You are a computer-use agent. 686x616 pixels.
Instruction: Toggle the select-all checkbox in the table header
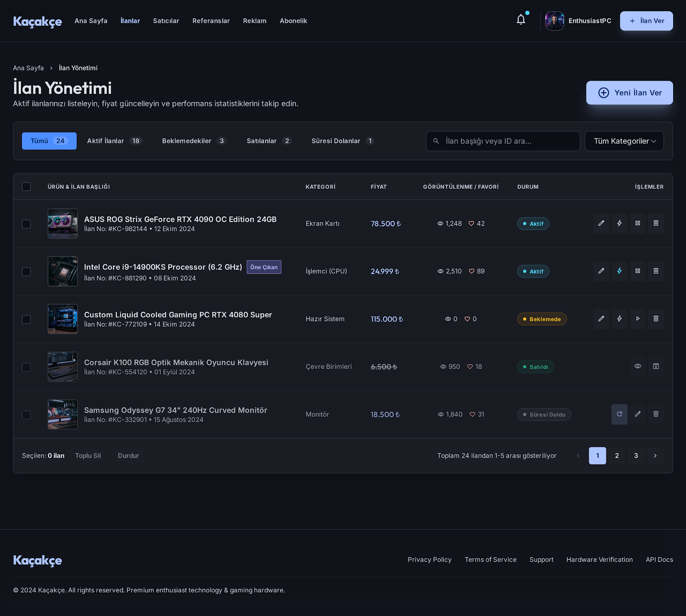tap(26, 187)
